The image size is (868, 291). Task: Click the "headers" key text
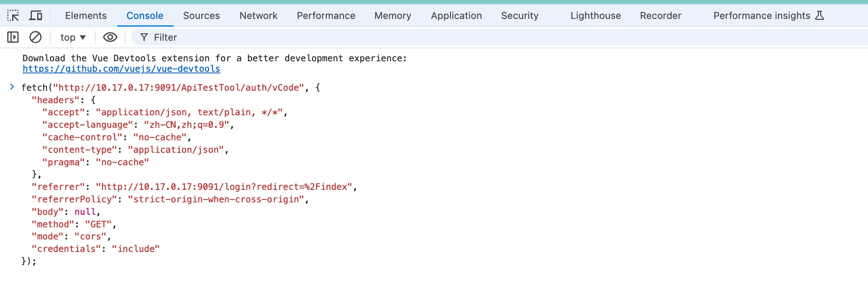tap(56, 100)
